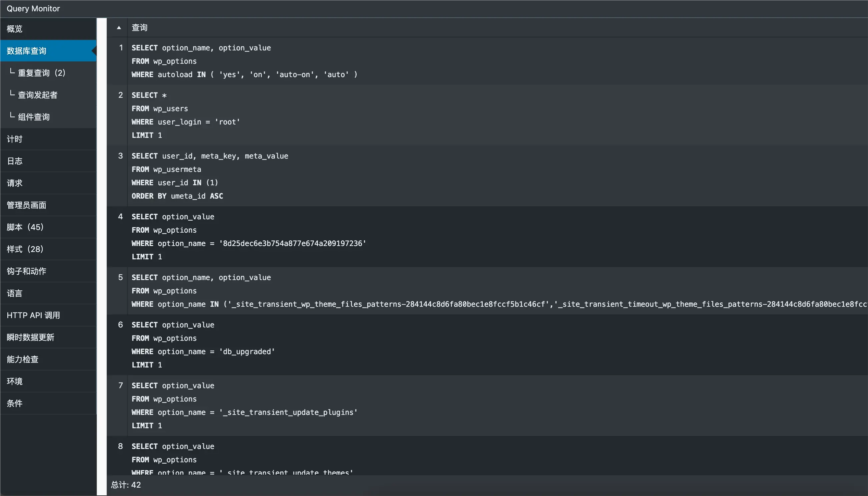The image size is (868, 496).
Task: Open the 样式 (28) panel
Action: tap(48, 249)
